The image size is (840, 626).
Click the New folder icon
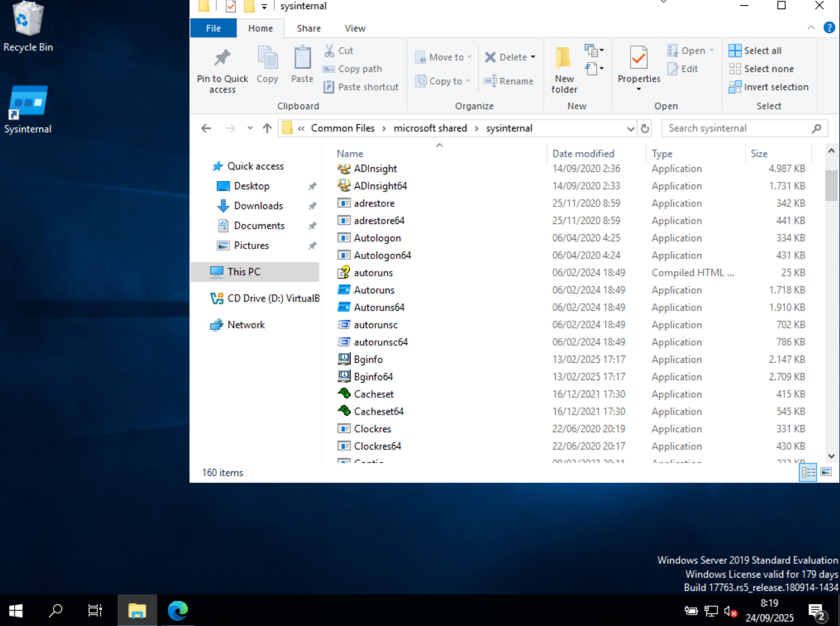[564, 59]
